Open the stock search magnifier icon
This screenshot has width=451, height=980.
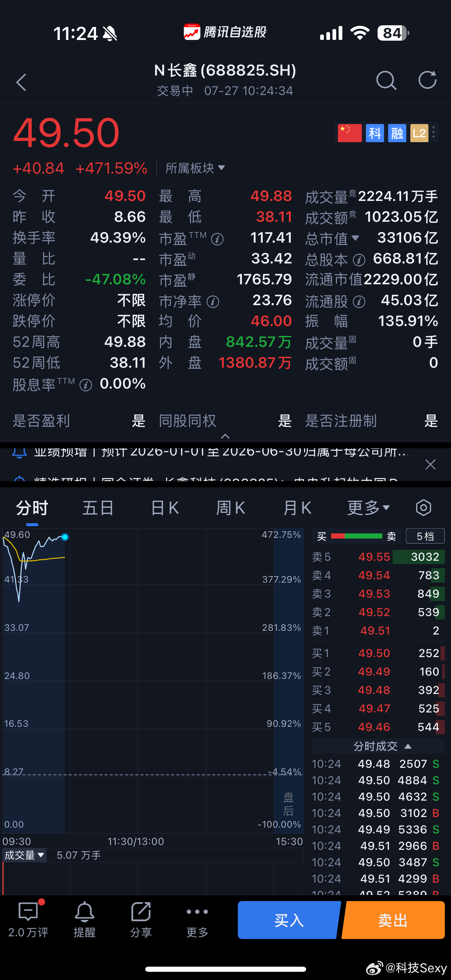pyautogui.click(x=386, y=80)
